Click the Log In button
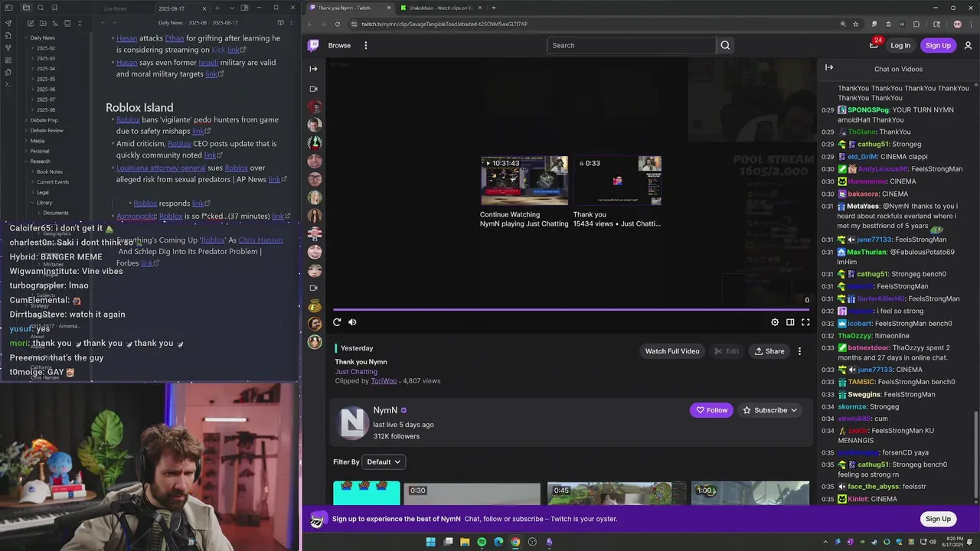Image resolution: width=980 pixels, height=551 pixels. [900, 45]
